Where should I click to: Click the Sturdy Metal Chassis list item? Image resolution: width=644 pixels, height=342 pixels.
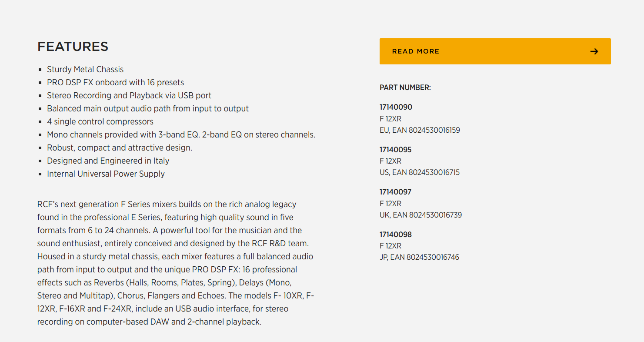85,70
